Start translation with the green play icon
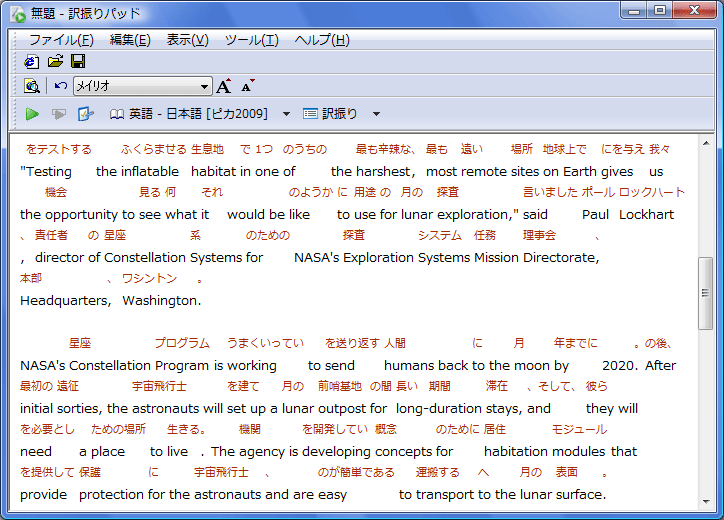The width and height of the screenshot is (724, 520). click(x=32, y=114)
